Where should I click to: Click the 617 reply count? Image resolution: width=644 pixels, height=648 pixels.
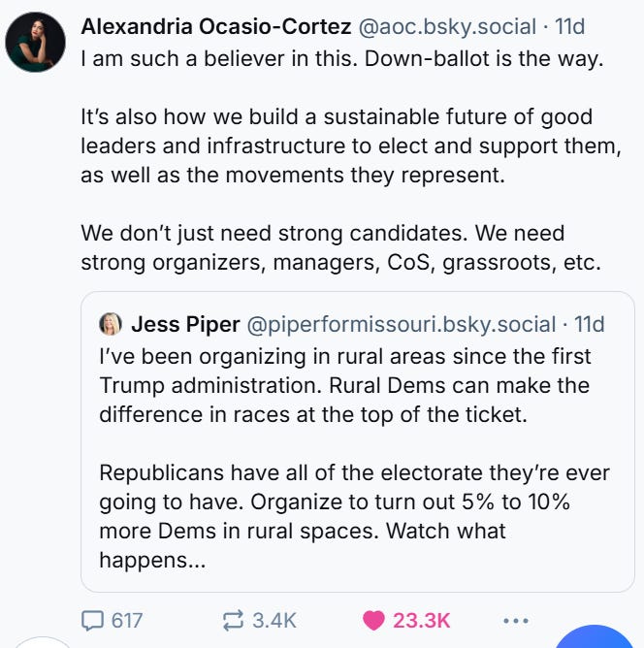click(x=127, y=620)
